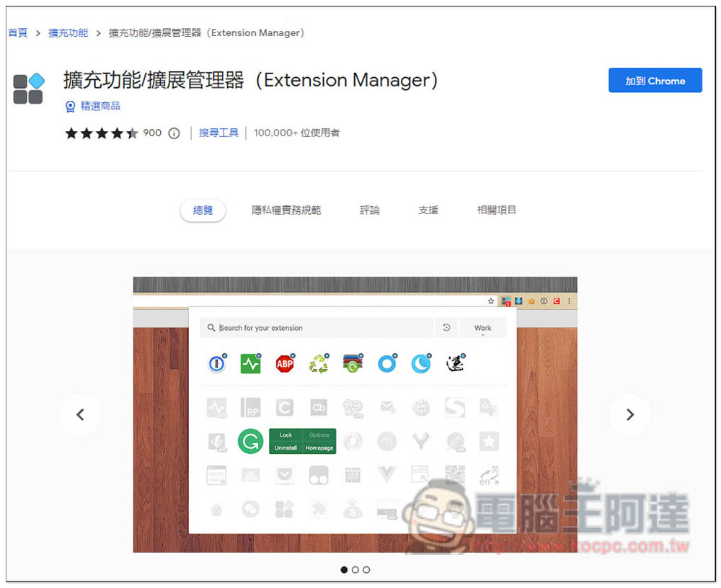Show previous screenshot with left arrow
Image resolution: width=721 pixels, height=588 pixels.
(x=80, y=414)
